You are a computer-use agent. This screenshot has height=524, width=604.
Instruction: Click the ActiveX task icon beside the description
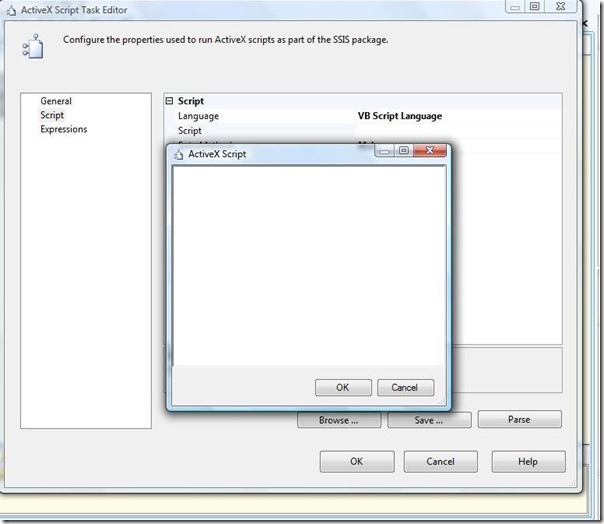33,46
